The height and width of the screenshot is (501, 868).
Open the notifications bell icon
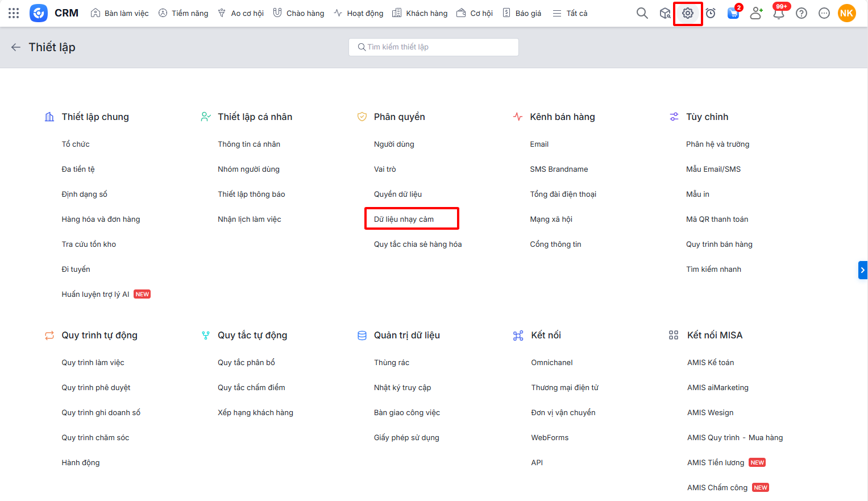778,13
